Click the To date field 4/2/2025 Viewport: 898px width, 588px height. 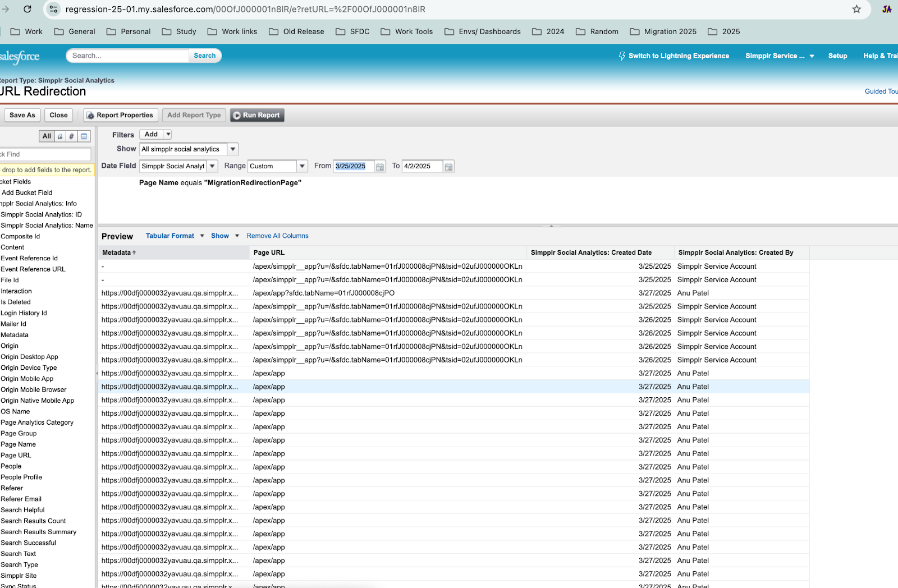click(422, 166)
